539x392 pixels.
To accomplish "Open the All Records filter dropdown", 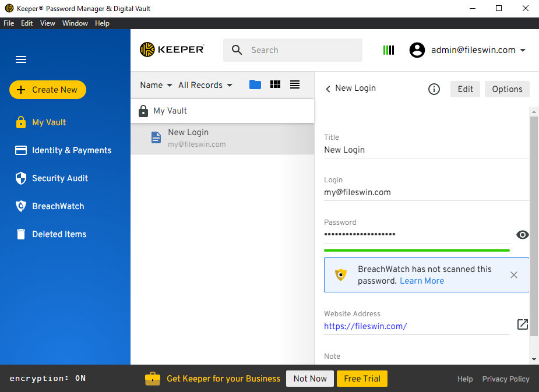I will (x=205, y=85).
